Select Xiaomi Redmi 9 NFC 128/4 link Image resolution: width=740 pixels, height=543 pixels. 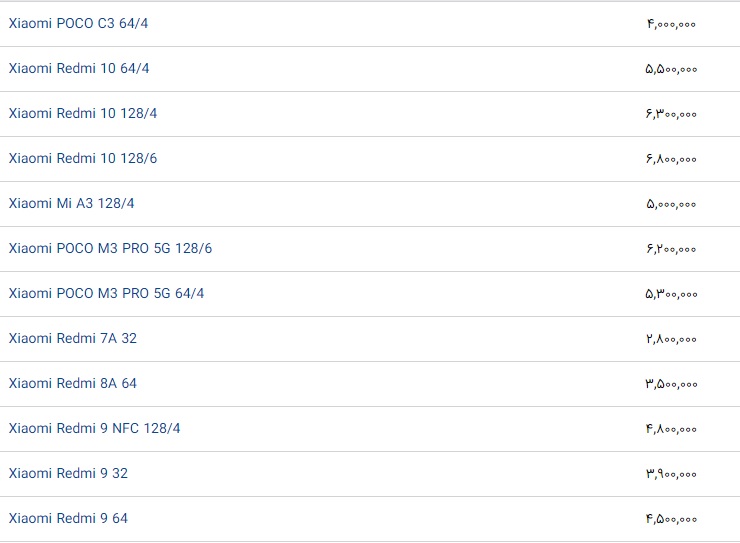(95, 428)
